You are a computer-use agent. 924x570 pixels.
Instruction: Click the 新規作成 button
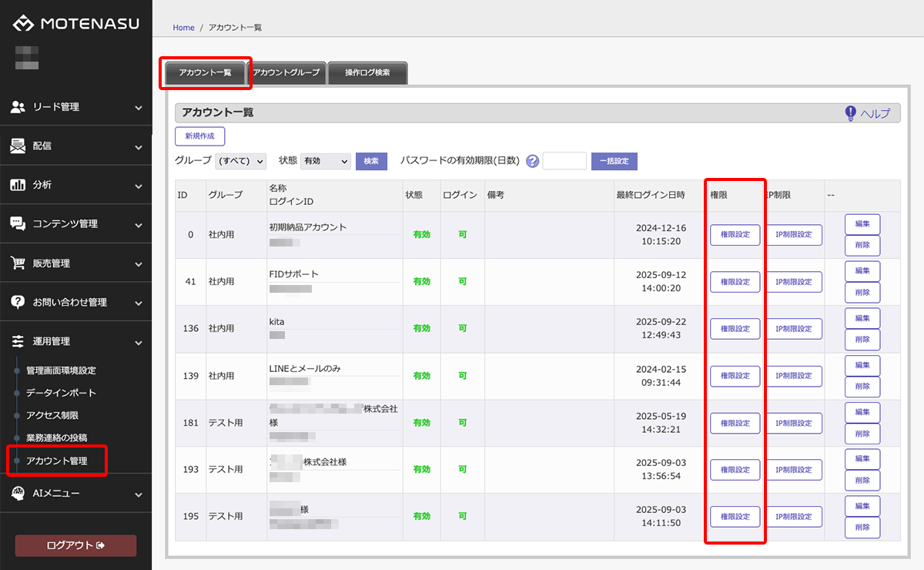tap(199, 136)
